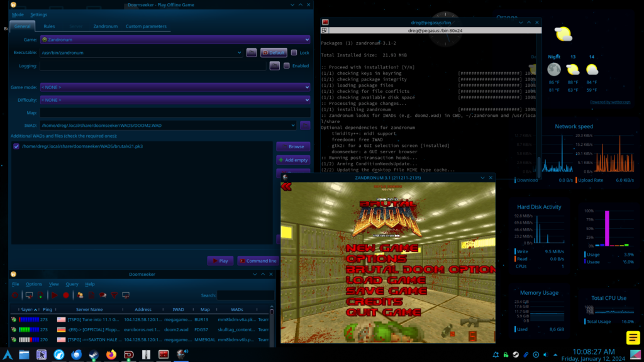Viewport: 644px width, 362px height.
Task: Uncheck the brutalv21.pk3 file checkbox
Action: tap(16, 146)
